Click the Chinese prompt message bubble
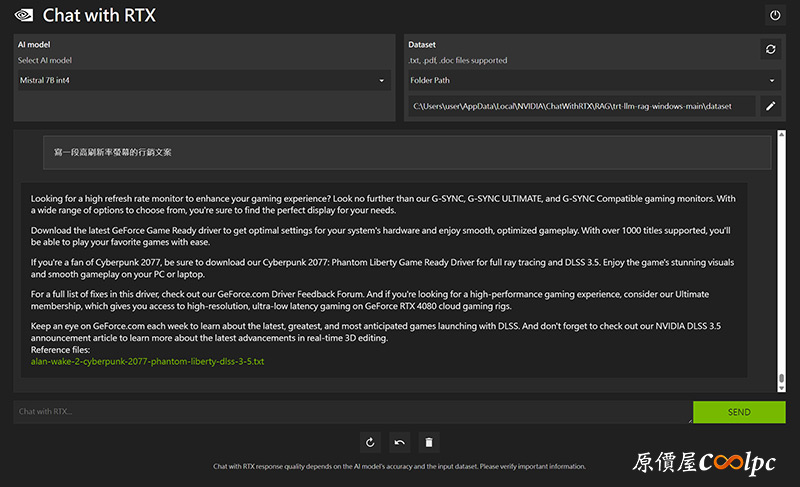Viewport: 800px width, 487px height. point(407,152)
